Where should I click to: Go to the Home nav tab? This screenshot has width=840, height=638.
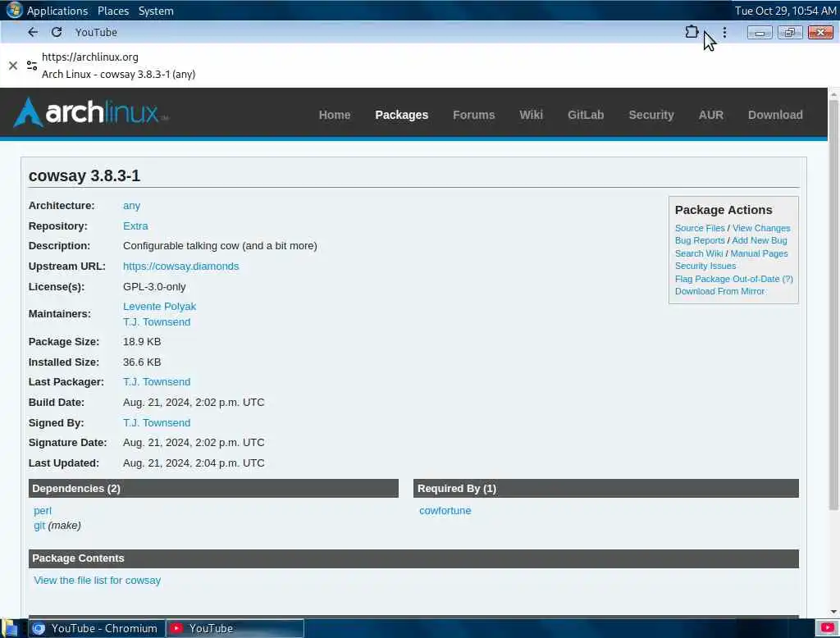click(x=335, y=115)
